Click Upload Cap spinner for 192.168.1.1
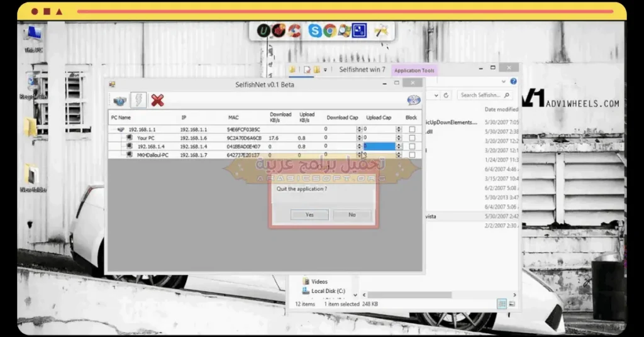This screenshot has height=337, width=644. coord(398,130)
